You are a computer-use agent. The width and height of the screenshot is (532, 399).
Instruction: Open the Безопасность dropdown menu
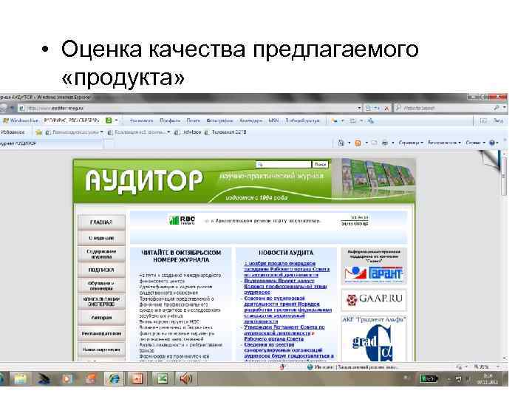444,143
